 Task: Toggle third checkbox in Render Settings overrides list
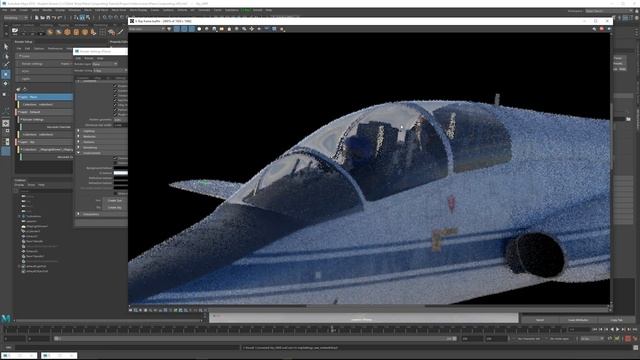(115, 96)
